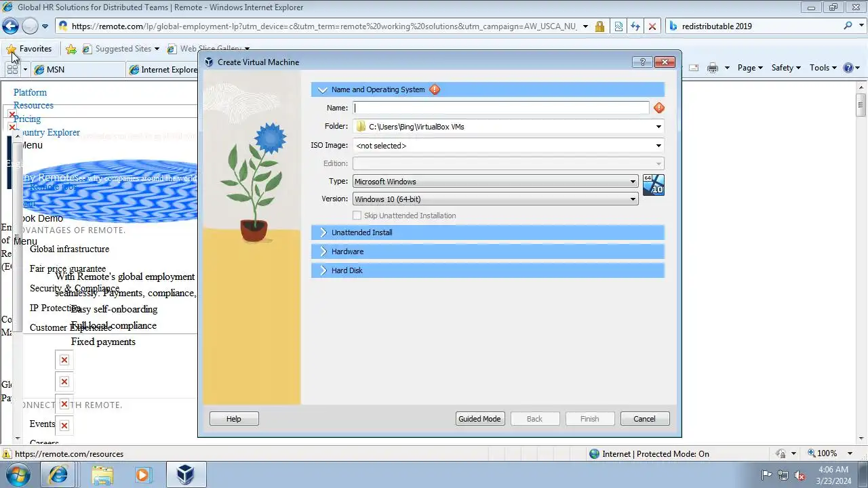
Task: Click the Bing search box with 'redistributable 2019'
Action: point(753,26)
